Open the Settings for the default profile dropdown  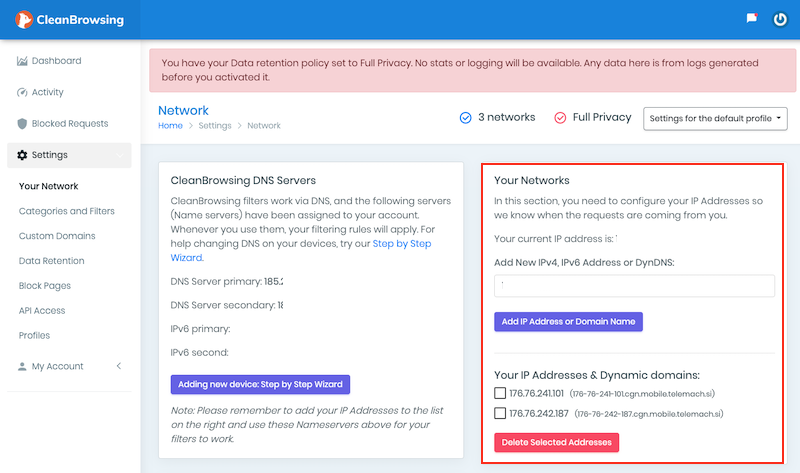[x=715, y=118]
